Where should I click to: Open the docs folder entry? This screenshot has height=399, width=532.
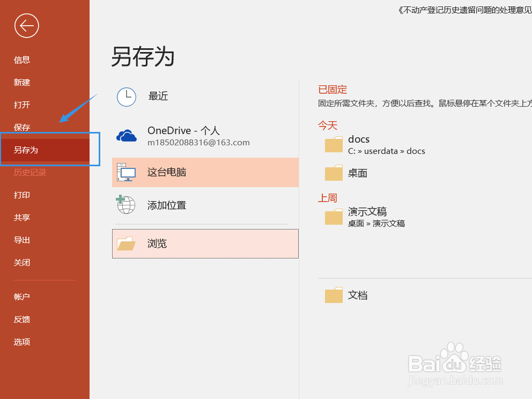tap(359, 139)
